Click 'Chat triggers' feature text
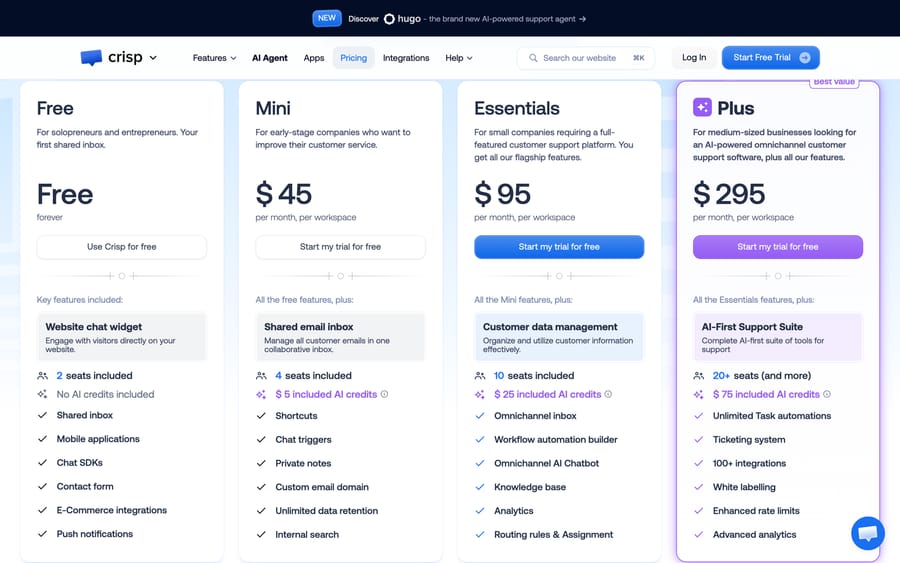Image resolution: width=900 pixels, height=563 pixels. pyautogui.click(x=304, y=440)
